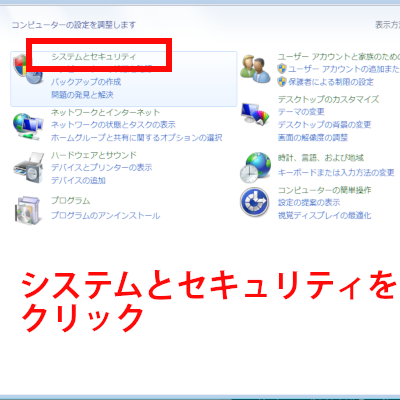400x400 pixels.
Task: Open the Programs disc box icon
Action: click(x=28, y=210)
